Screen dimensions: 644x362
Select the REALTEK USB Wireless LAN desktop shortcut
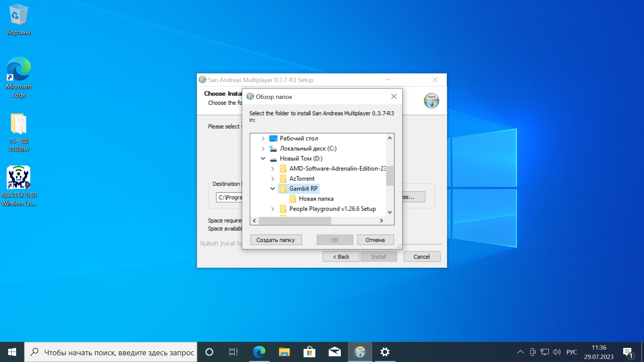coord(18,186)
